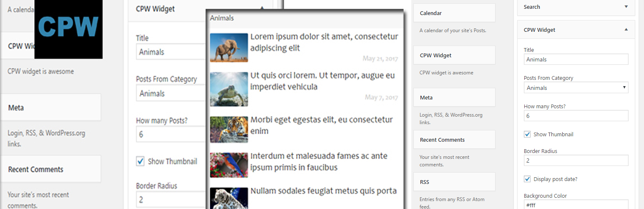Screen dimensions: 644x209
Task: Select the CPW Widget box below Calendar
Action: [x=454, y=55]
